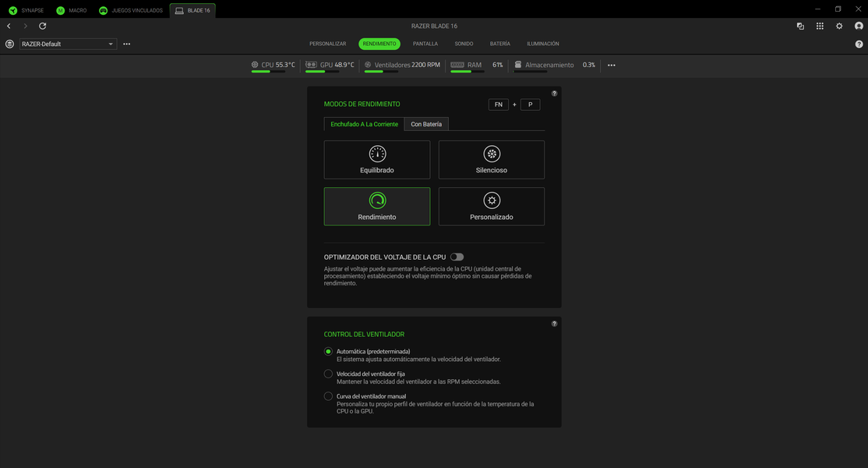The width and height of the screenshot is (868, 468).
Task: Expand the RAZER-Default profile dropdown
Action: coord(68,44)
